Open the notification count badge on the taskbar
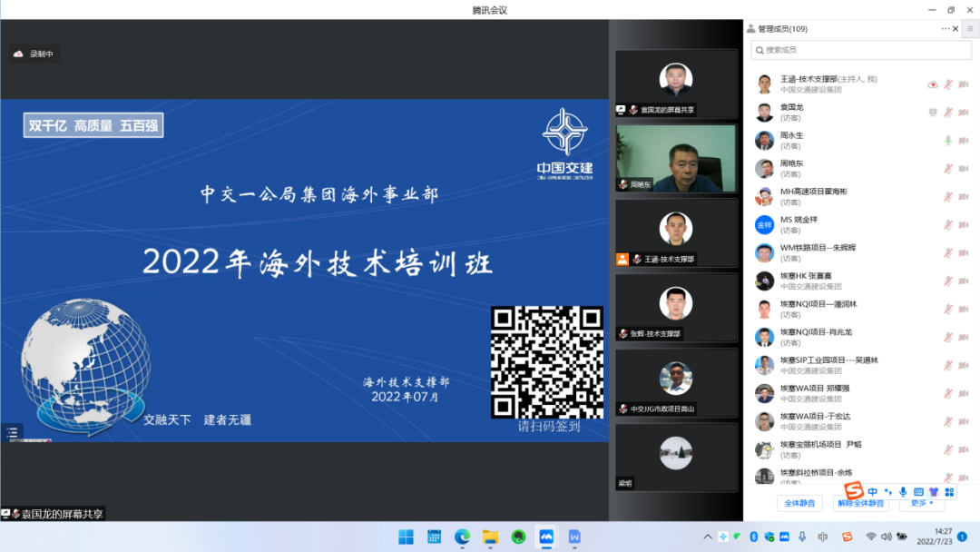The height and width of the screenshot is (552, 980). (x=963, y=537)
